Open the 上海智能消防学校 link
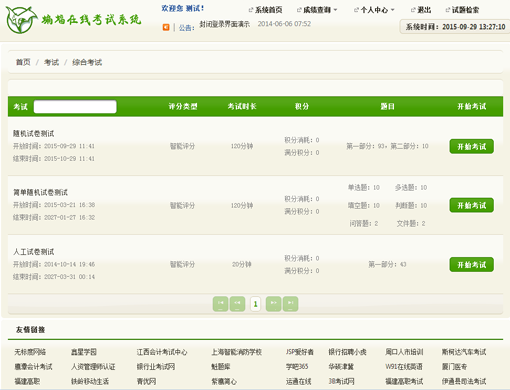The height and width of the screenshot is (390, 510). (x=236, y=352)
